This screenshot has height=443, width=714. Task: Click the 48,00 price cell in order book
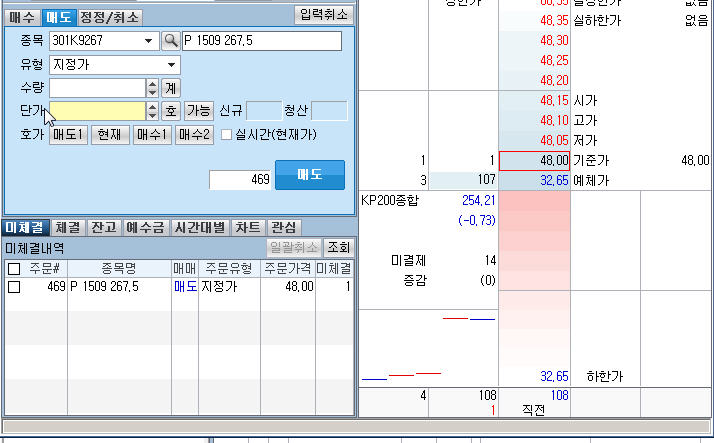(534, 160)
